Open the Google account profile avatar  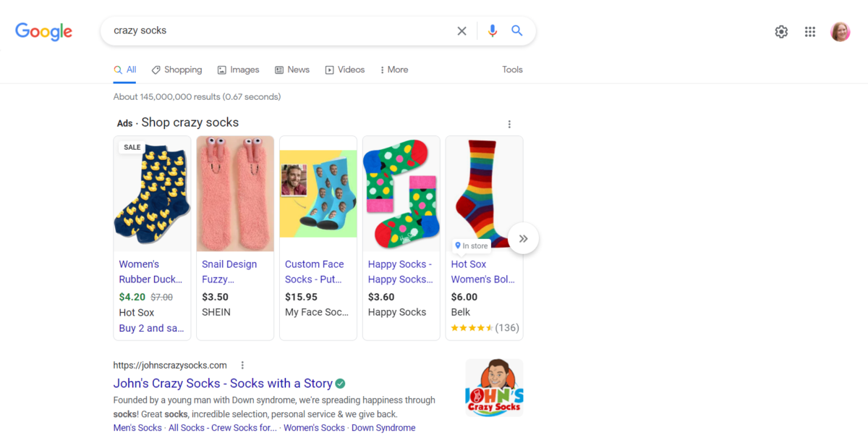point(840,32)
